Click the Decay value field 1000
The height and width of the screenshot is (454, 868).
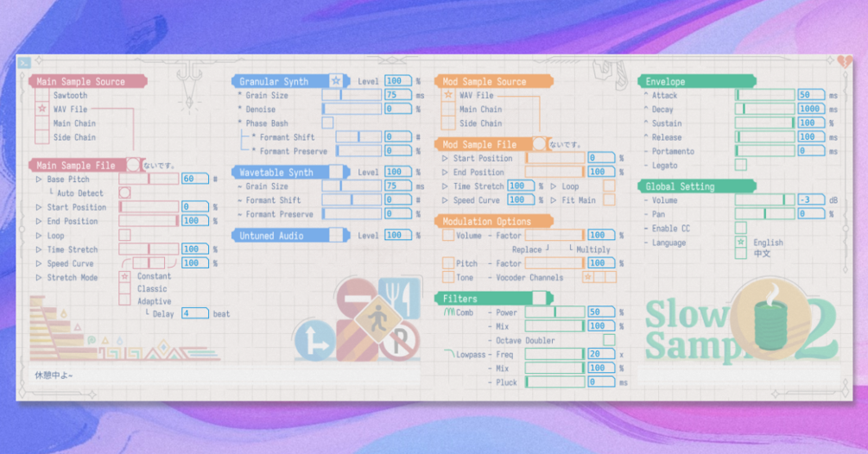click(x=812, y=109)
